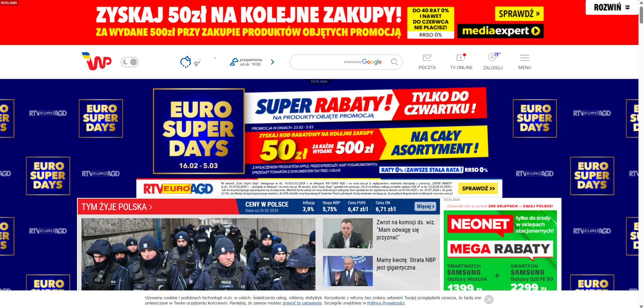The image size is (644, 308).
Task: Expand the forecast with the right chevron
Action: point(273,62)
